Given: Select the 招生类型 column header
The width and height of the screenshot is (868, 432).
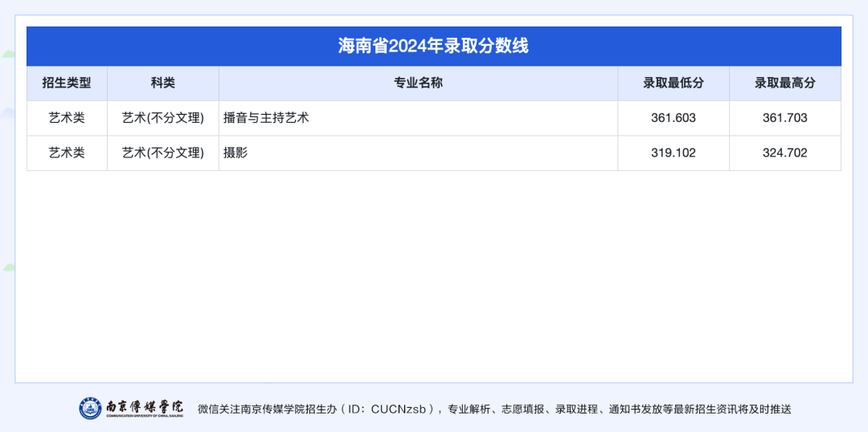Looking at the screenshot, I should (67, 83).
